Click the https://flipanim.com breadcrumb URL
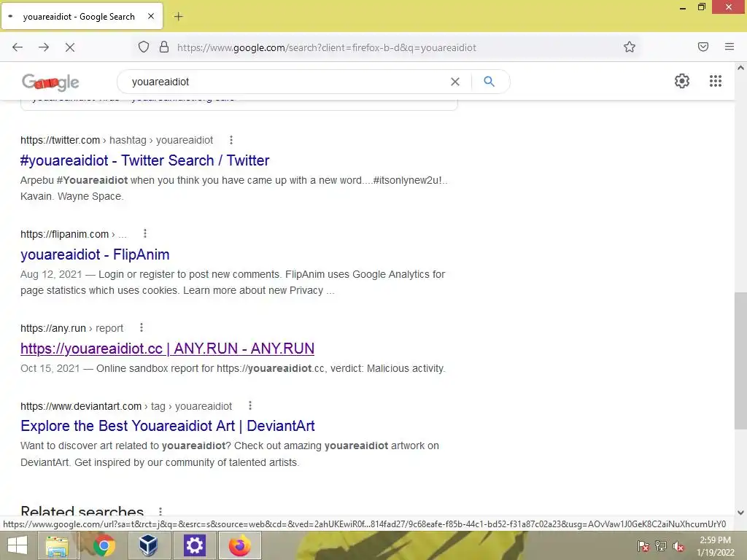Image resolution: width=747 pixels, height=560 pixels. [x=64, y=234]
